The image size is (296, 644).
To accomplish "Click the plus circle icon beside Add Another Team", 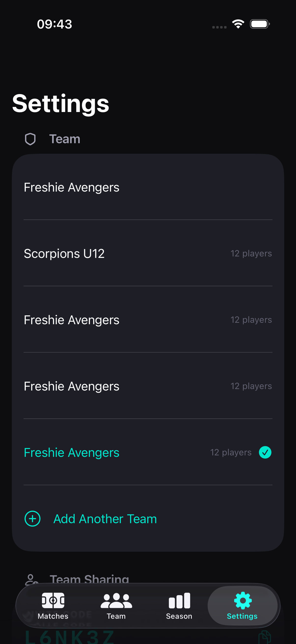I will pyautogui.click(x=32, y=518).
